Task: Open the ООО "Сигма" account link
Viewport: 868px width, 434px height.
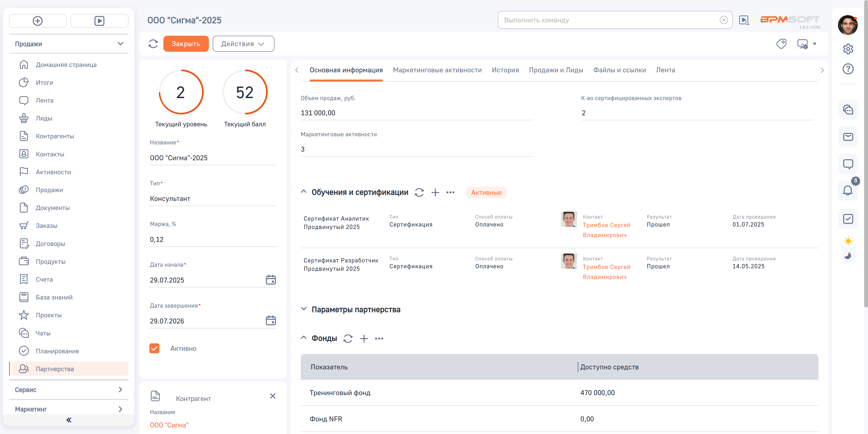Action: click(169, 425)
